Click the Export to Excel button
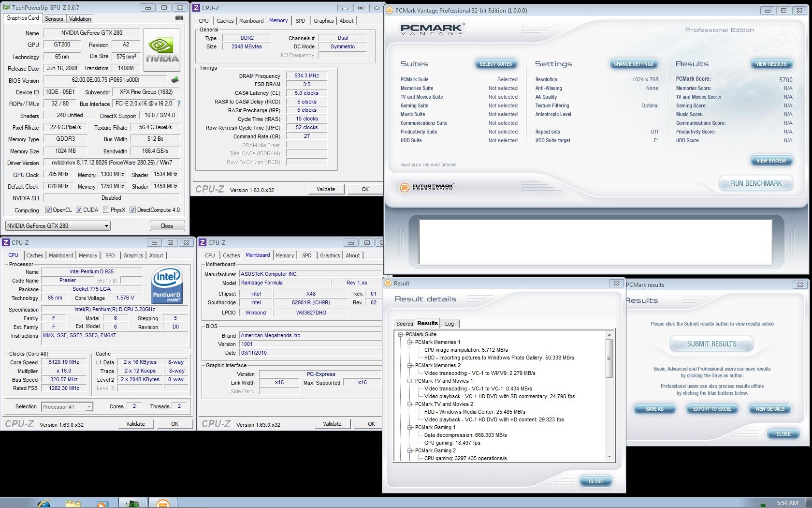 click(712, 409)
